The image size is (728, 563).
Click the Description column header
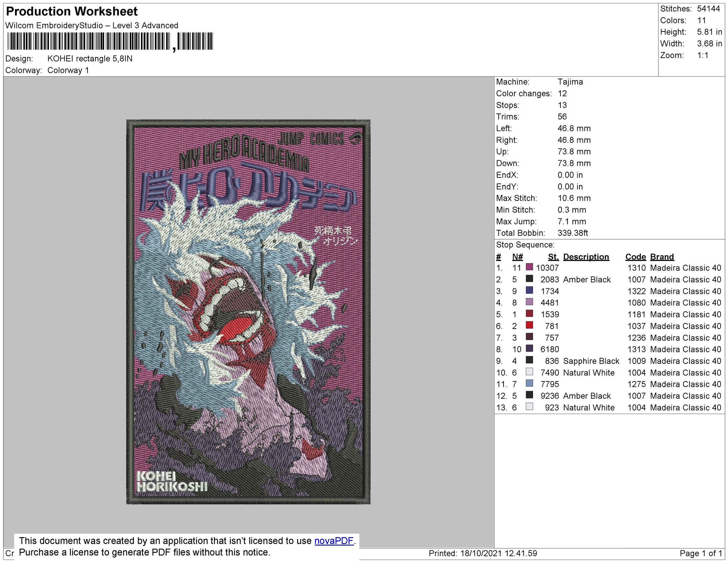[x=586, y=257]
